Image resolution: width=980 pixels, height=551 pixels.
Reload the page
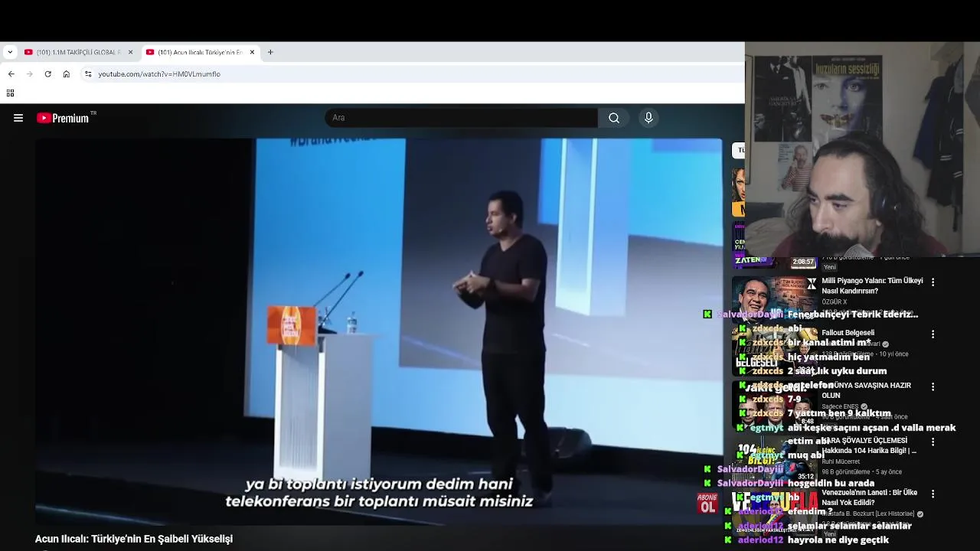click(47, 74)
